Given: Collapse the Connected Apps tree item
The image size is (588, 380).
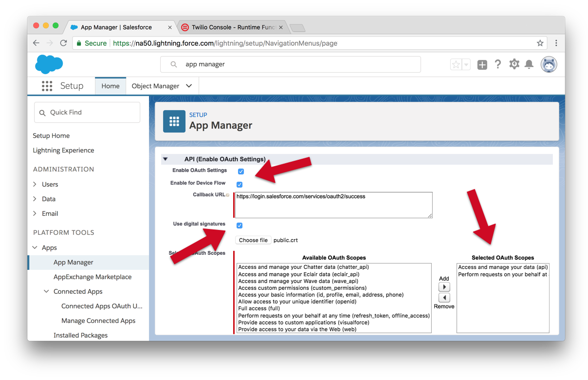Looking at the screenshot, I should (x=46, y=291).
